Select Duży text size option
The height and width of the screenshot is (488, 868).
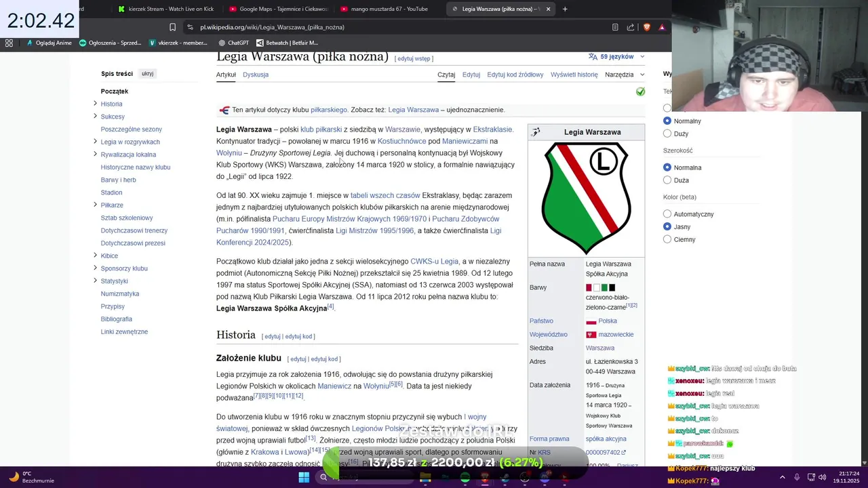(x=667, y=134)
